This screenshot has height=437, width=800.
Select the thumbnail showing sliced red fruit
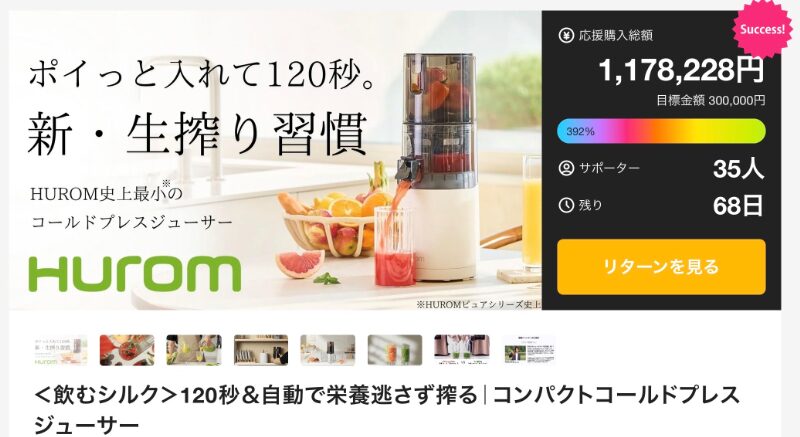pyautogui.click(x=127, y=350)
